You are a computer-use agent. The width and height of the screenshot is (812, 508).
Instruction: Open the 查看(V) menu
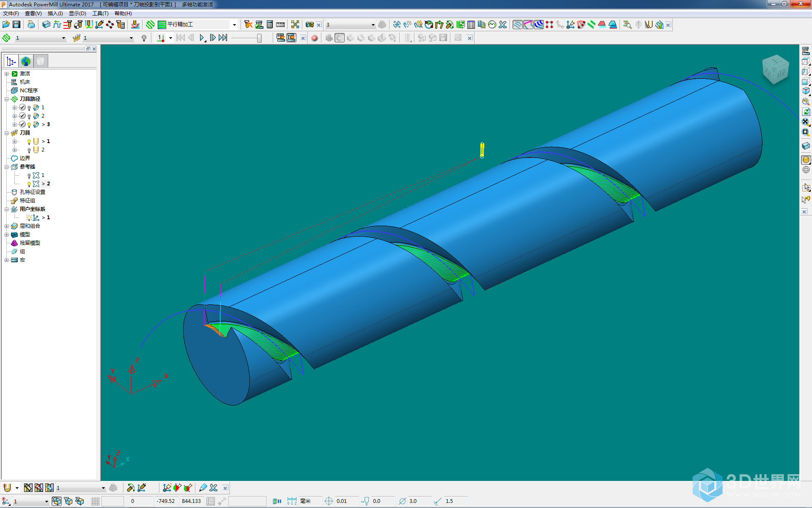[x=33, y=14]
